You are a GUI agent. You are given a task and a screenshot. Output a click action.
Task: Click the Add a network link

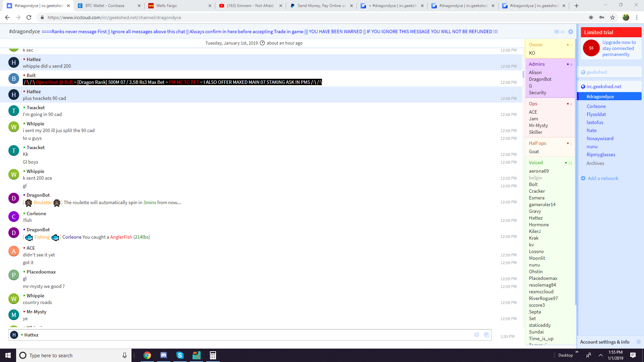(x=603, y=178)
